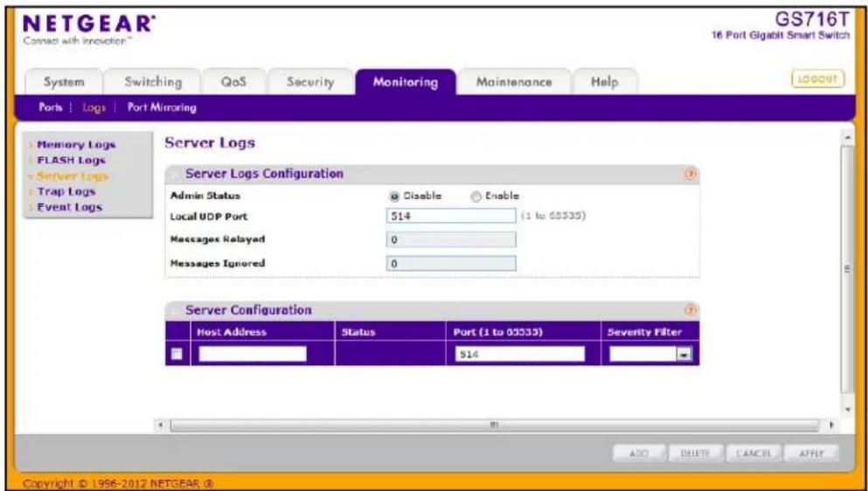Click the scroll right arrow
Image resolution: width=868 pixels, height=491 pixels.
[830, 425]
